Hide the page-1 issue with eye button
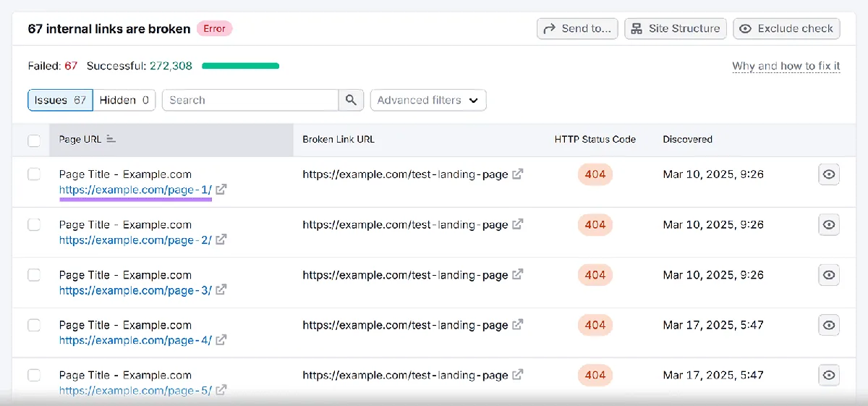 tap(829, 174)
